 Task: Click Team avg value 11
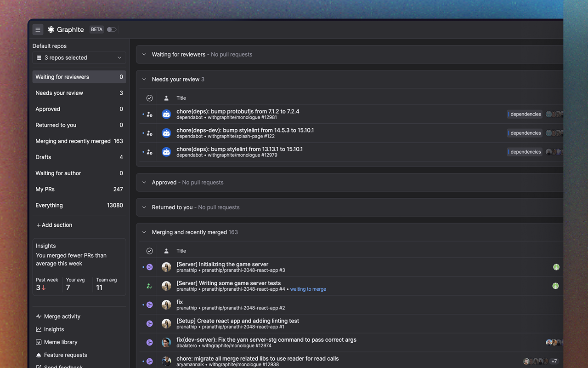coord(99,287)
